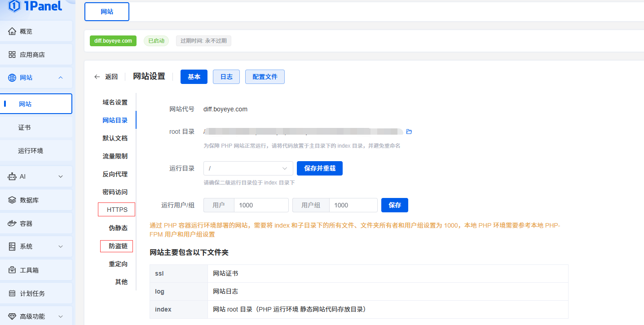Click the robot icon beside AI
The height and width of the screenshot is (325, 644).
coord(12,176)
